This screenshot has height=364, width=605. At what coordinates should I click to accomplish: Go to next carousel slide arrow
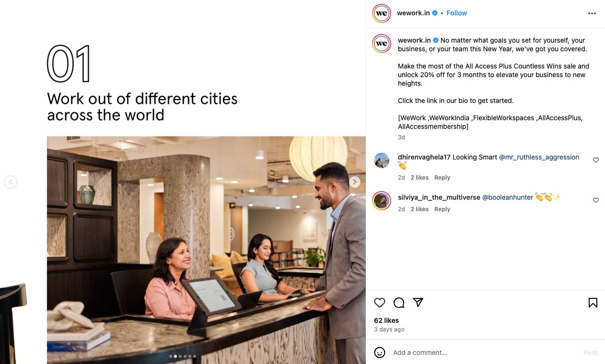tap(355, 182)
